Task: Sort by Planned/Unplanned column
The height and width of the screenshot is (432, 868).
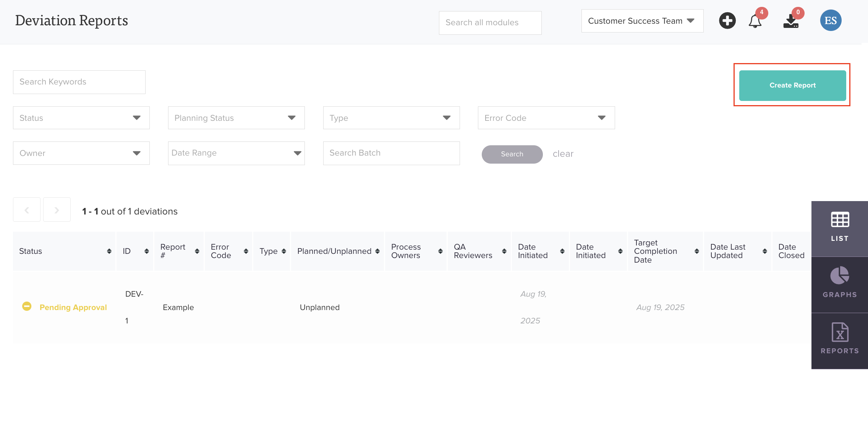Action: pos(377,251)
